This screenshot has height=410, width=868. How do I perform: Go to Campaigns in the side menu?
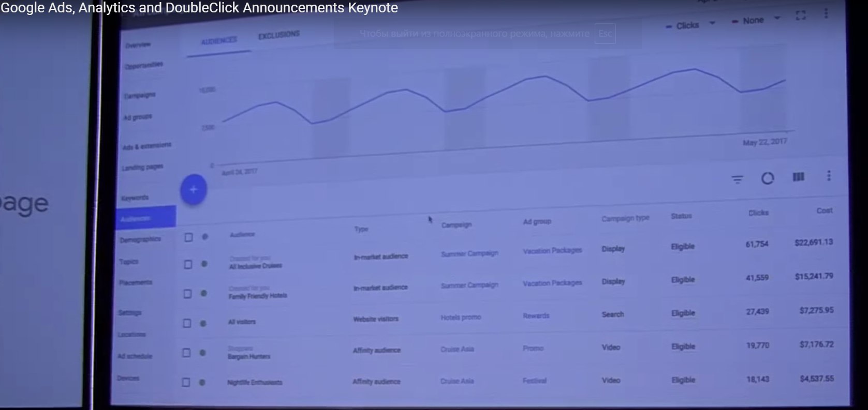tap(139, 95)
